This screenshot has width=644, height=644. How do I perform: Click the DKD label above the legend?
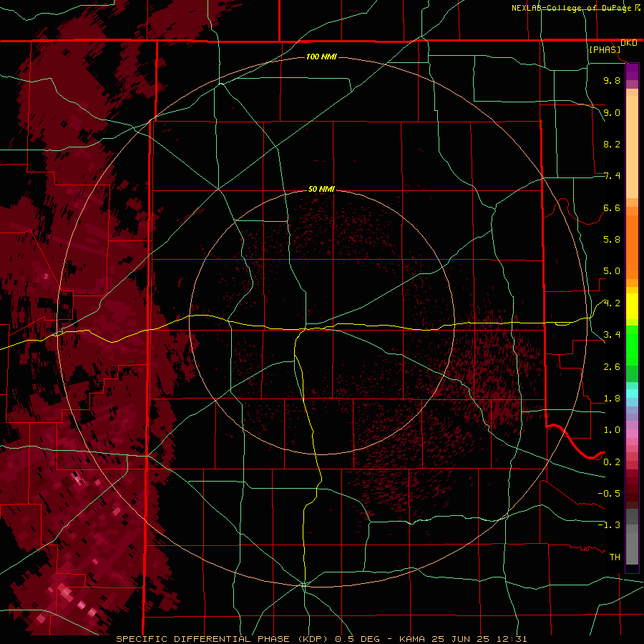coord(629,43)
